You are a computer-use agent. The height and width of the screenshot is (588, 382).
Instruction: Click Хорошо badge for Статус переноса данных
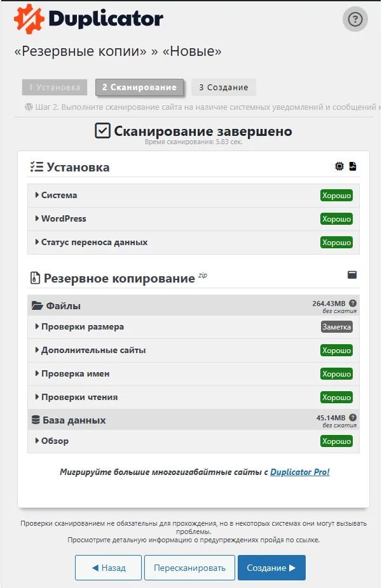point(337,243)
